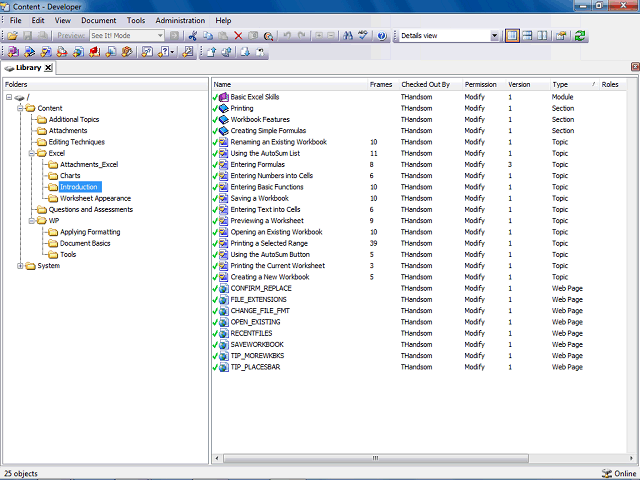Viewport: 640px width, 480px height.
Task: Open the See It! Mode preview dropdown
Action: (160, 36)
